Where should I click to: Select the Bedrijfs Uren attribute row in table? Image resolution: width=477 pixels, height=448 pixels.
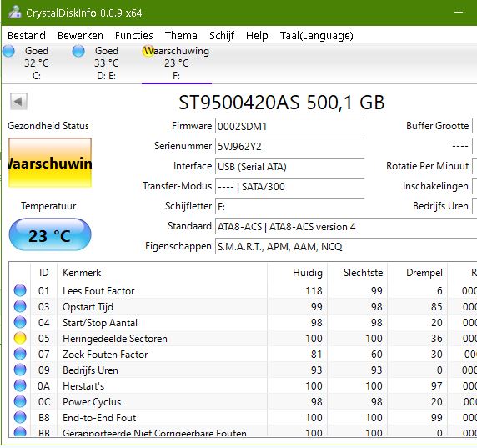click(x=243, y=370)
